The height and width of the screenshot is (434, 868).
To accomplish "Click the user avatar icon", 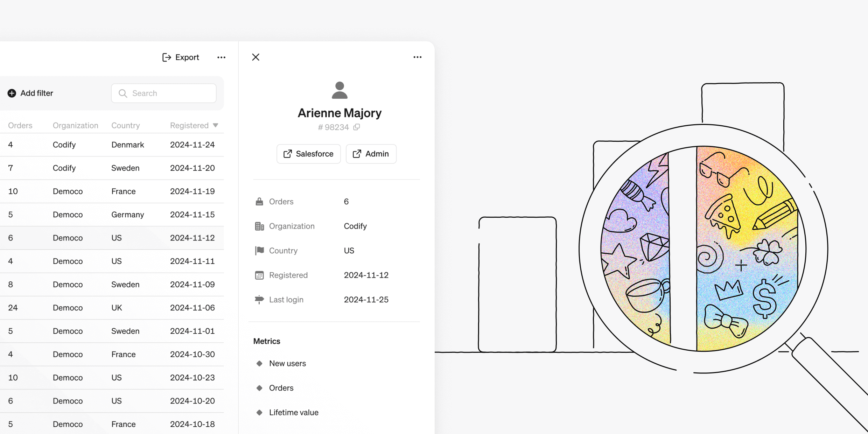I will (339, 90).
